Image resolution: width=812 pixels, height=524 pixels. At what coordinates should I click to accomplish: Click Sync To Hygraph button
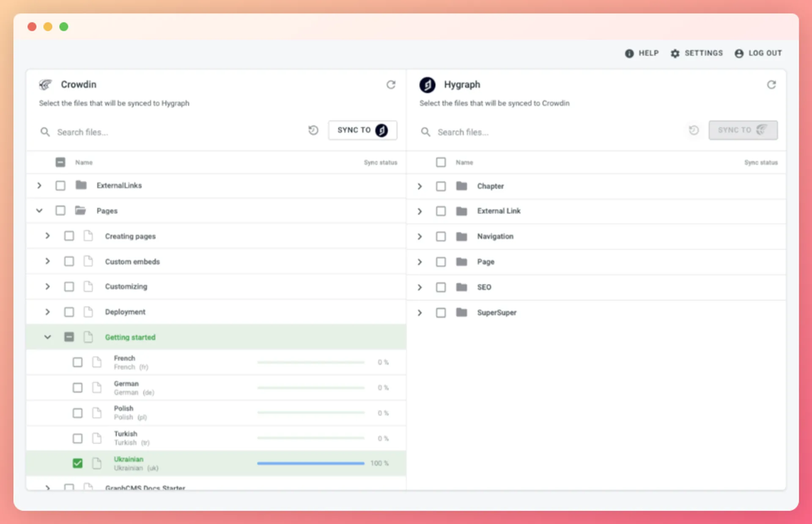click(x=362, y=130)
